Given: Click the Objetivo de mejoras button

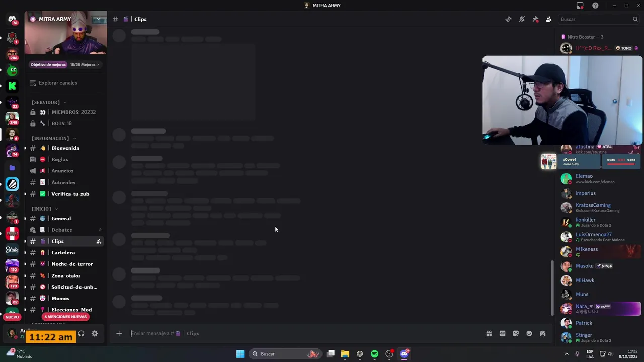Looking at the screenshot, I should coord(48,64).
